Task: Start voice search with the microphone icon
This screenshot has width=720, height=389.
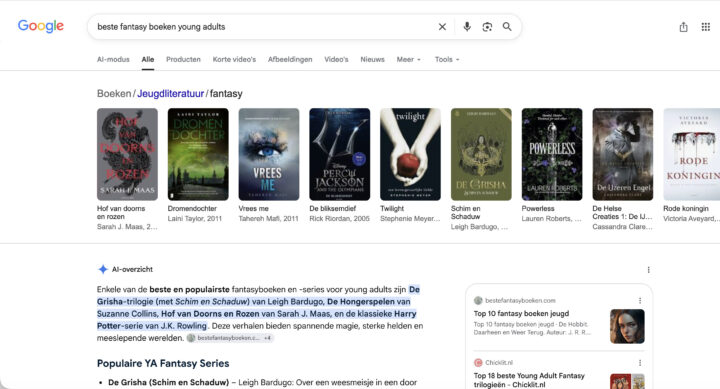Action: pos(467,27)
